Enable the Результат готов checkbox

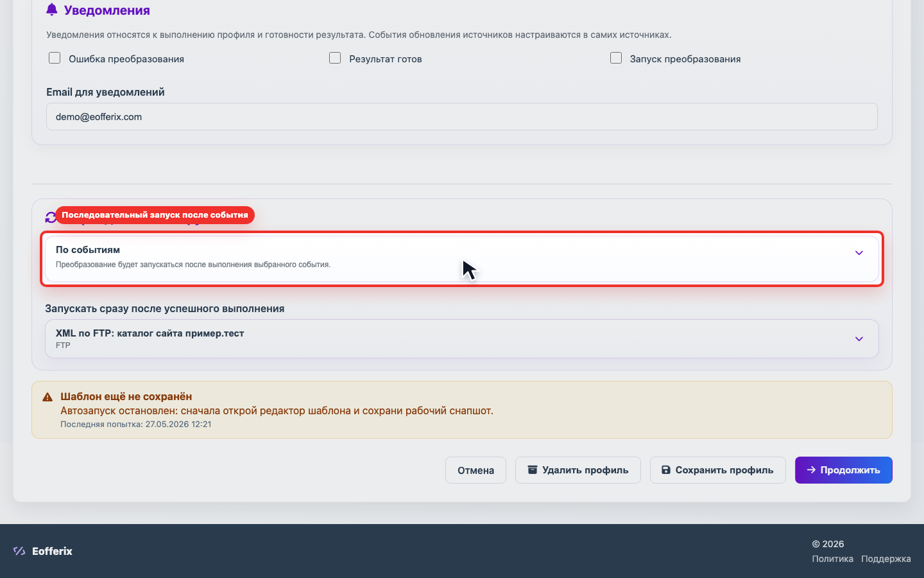coord(335,58)
